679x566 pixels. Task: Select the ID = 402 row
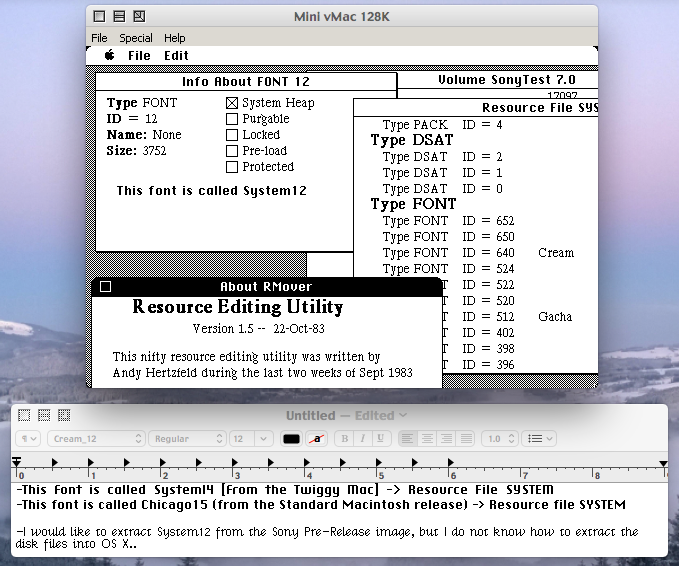[x=479, y=333]
